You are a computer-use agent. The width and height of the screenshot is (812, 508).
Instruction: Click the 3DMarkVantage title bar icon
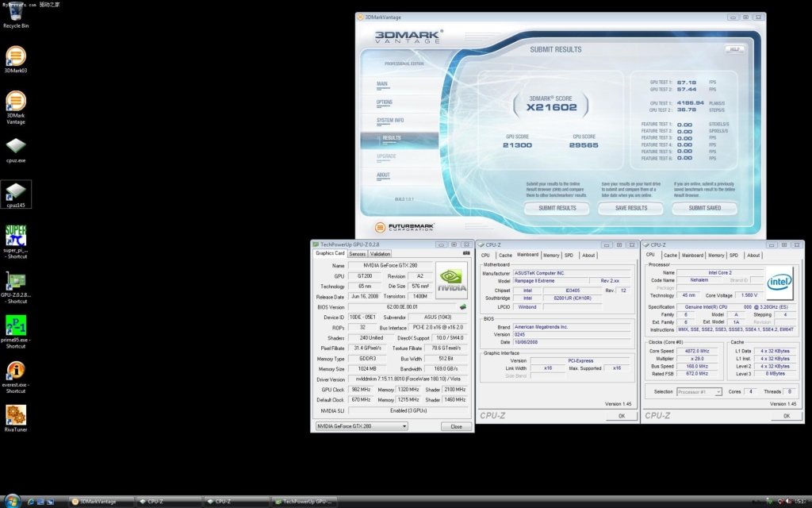[x=360, y=17]
